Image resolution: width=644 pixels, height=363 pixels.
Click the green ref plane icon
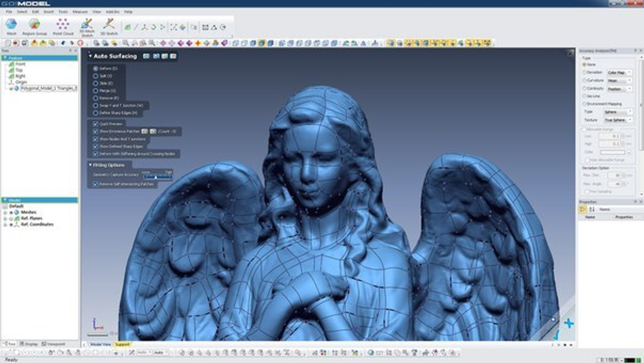click(x=128, y=27)
